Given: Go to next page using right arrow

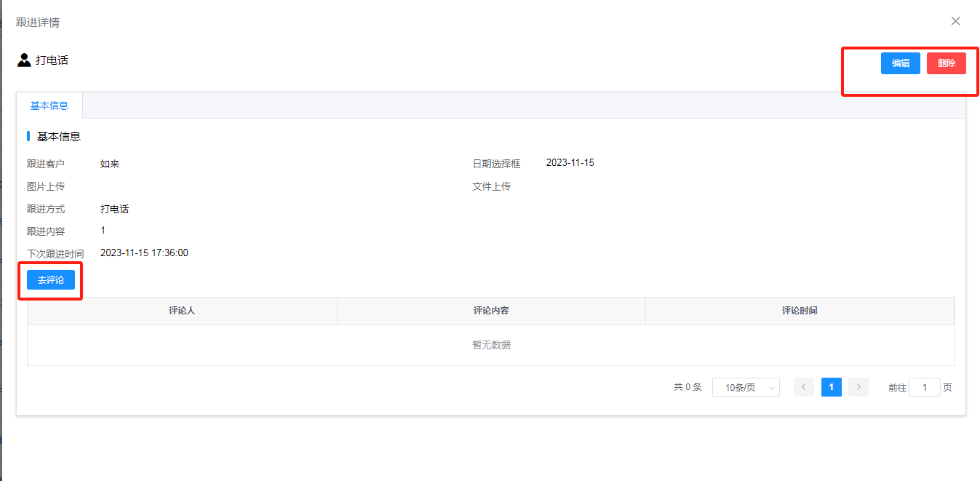Looking at the screenshot, I should [x=859, y=387].
